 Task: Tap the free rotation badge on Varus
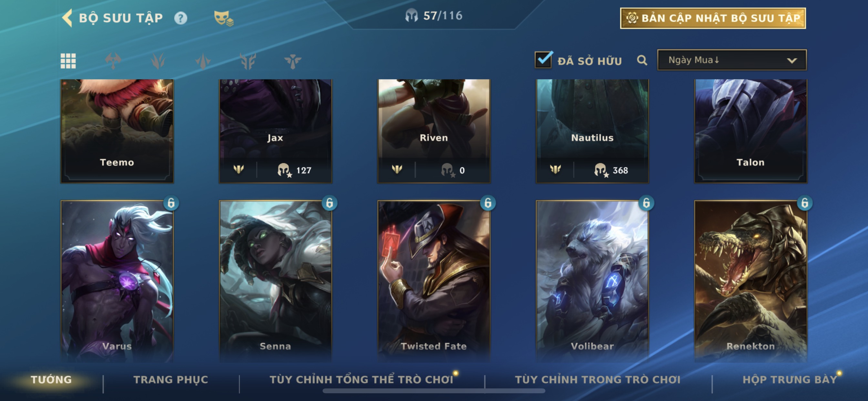171,203
